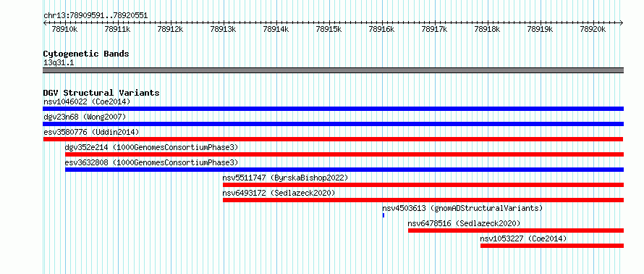This screenshot has width=644, height=274.
Task: Click the 78910k ruler tick label
Action: coord(65,29)
